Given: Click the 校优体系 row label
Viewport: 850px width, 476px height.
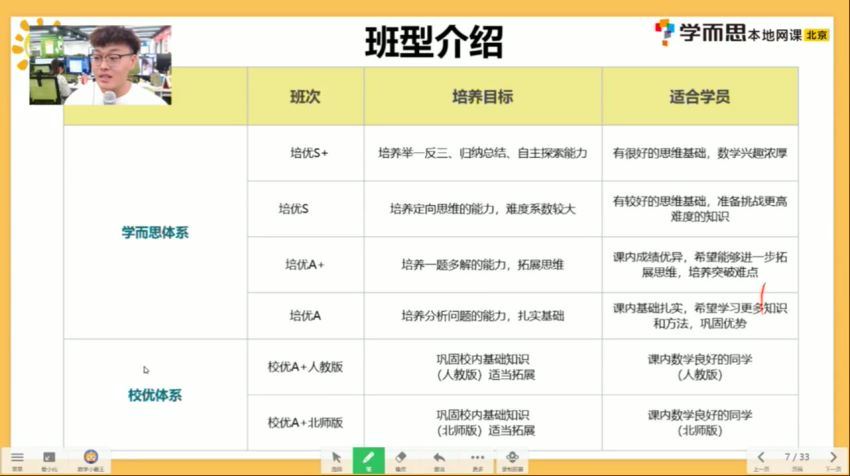Looking at the screenshot, I should (x=155, y=395).
